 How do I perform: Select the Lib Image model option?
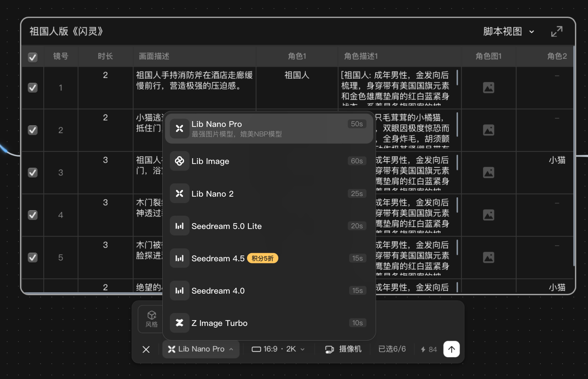tap(269, 161)
